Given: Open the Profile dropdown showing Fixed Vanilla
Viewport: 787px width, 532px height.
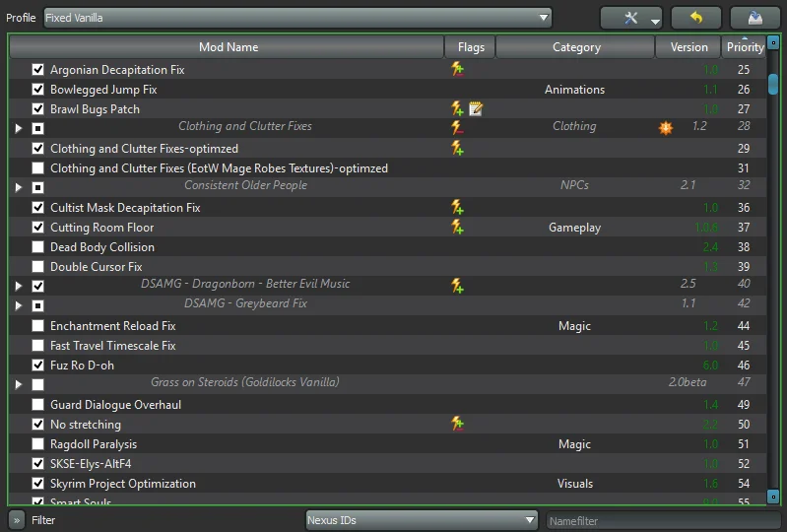Looking at the screenshot, I should tap(297, 18).
